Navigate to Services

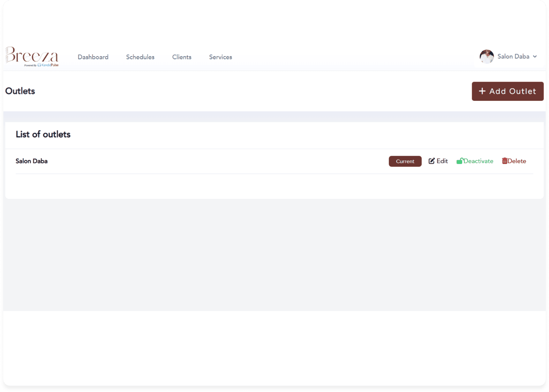point(221,57)
